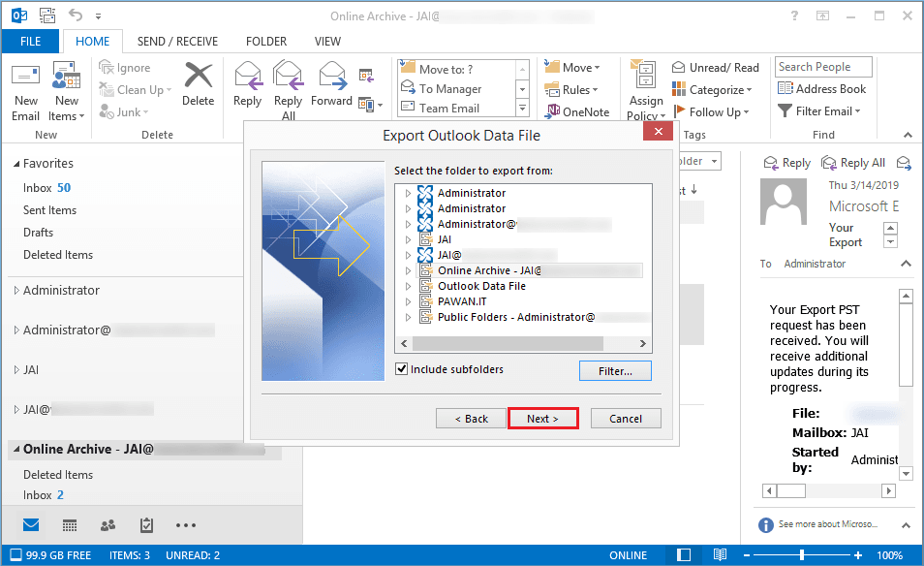Click the Forward icon in reading pane
The image size is (924, 566).
(x=904, y=162)
